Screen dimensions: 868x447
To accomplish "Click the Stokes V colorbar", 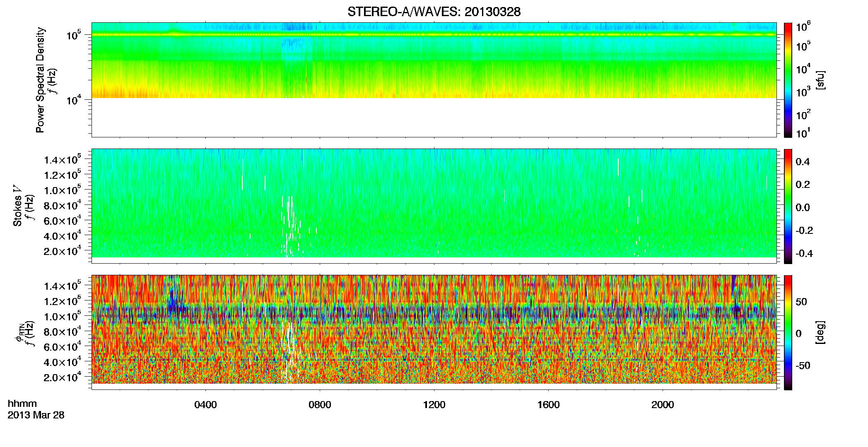I will tap(788, 206).
